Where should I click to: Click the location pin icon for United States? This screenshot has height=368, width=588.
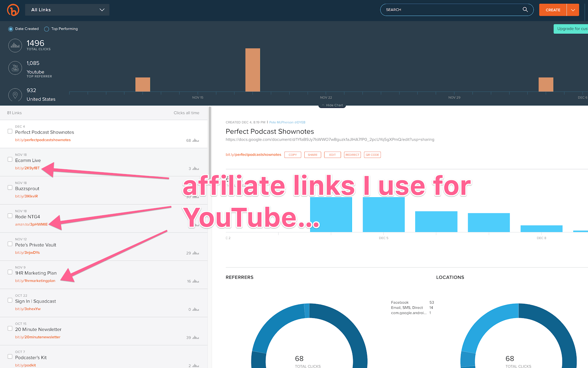[15, 95]
